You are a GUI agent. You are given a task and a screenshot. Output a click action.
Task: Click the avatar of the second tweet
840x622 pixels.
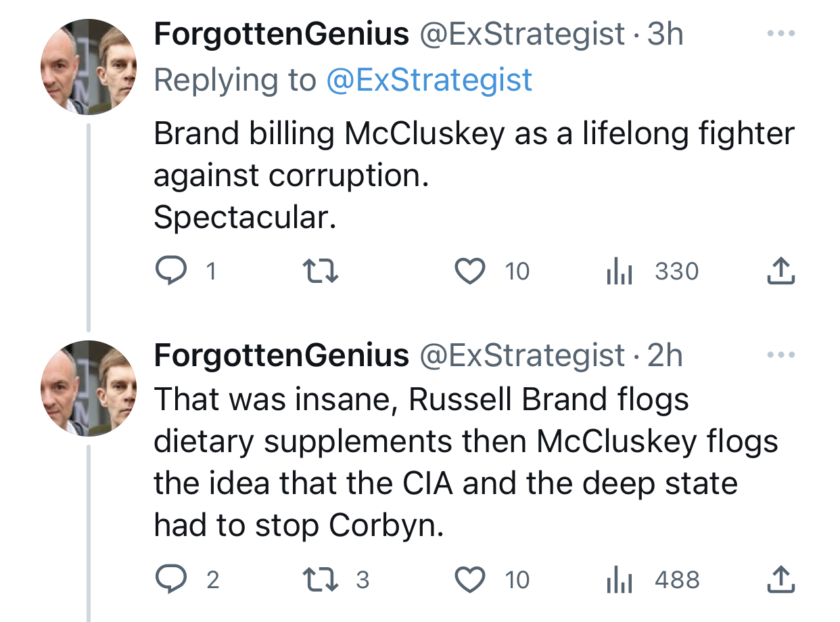pyautogui.click(x=89, y=388)
